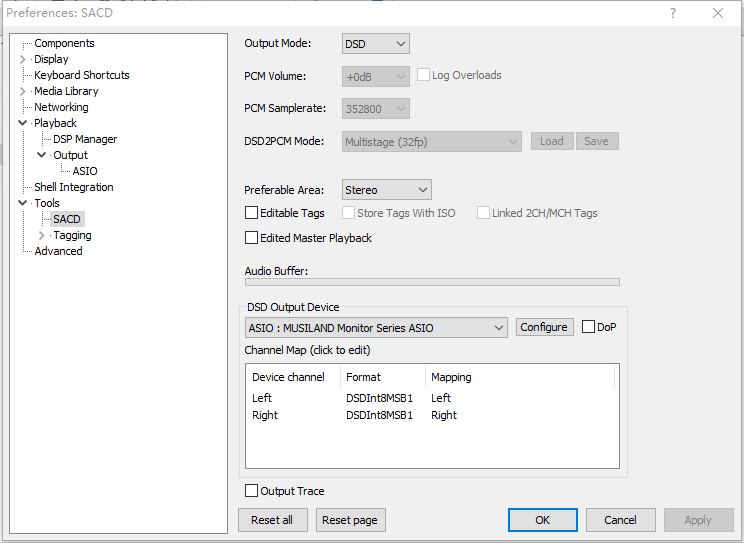This screenshot has height=543, width=744.
Task: Select ASIO in the preferences tree
Action: tap(85, 171)
